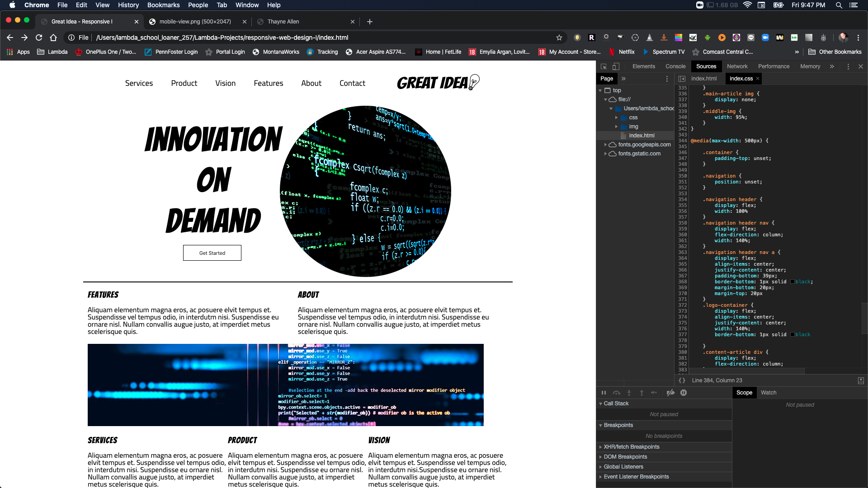This screenshot has width=868, height=488.
Task: Click the show navigator panel icon
Action: [682, 79]
